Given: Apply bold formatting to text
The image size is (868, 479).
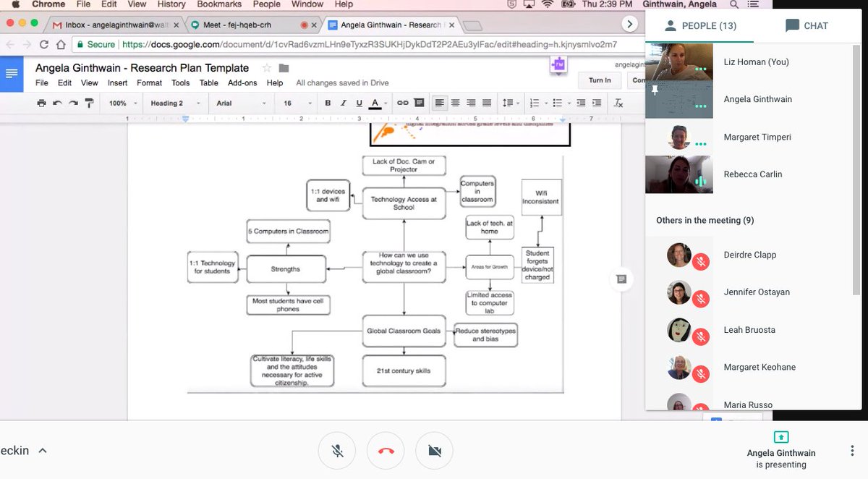Looking at the screenshot, I should coord(328,103).
